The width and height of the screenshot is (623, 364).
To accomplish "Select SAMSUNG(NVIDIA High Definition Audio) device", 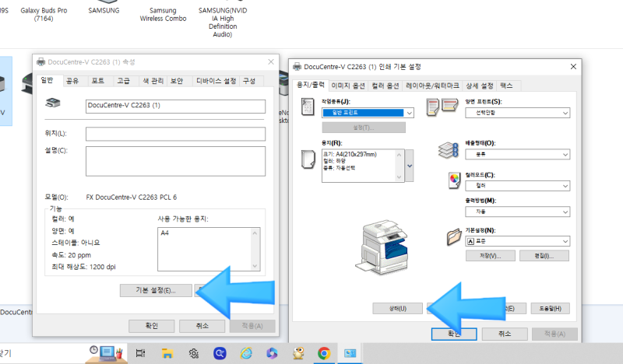I will click(223, 23).
